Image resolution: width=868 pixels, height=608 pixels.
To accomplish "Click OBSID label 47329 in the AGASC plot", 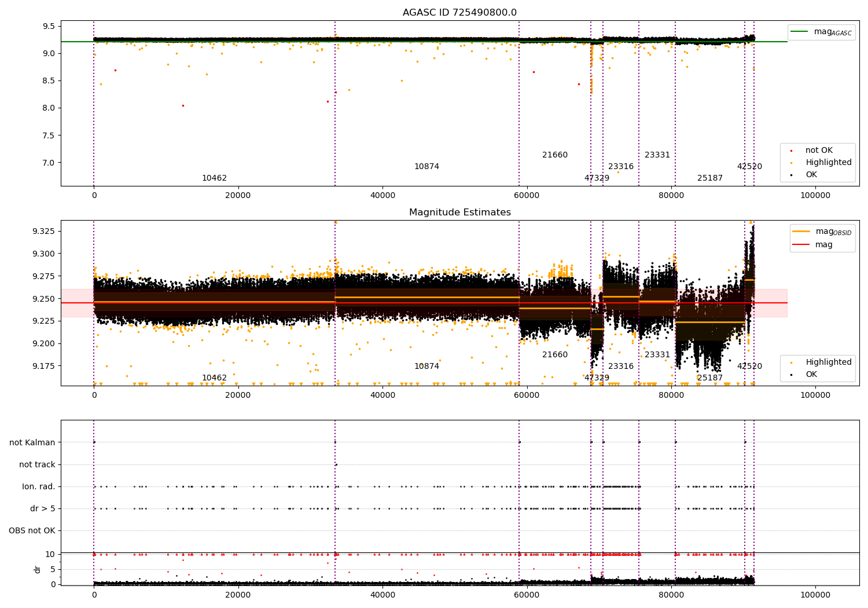I will [597, 178].
